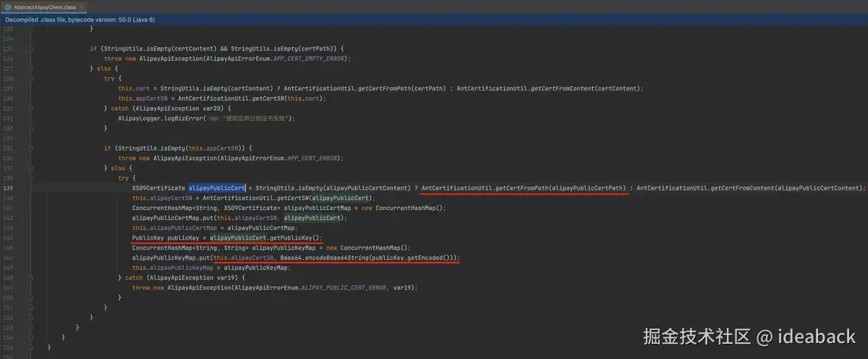The image size is (868, 359).
Task: Click line number 144 in the gutter
Action: pos(8,237)
